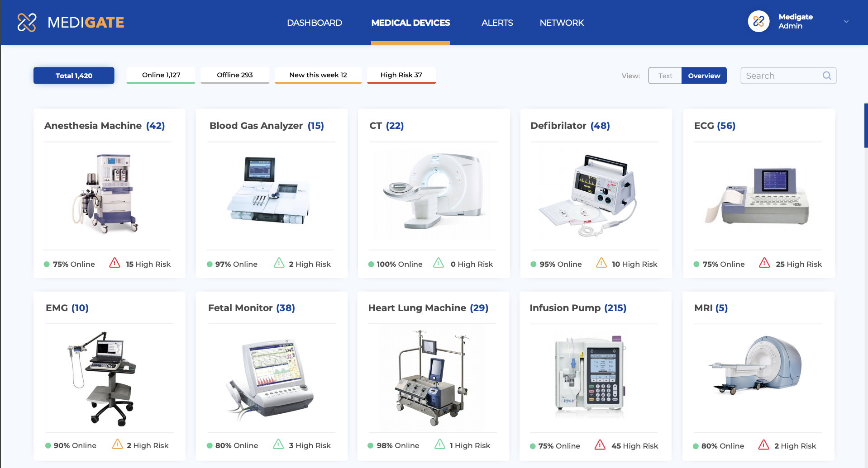Open the ECG device image

pos(758,195)
